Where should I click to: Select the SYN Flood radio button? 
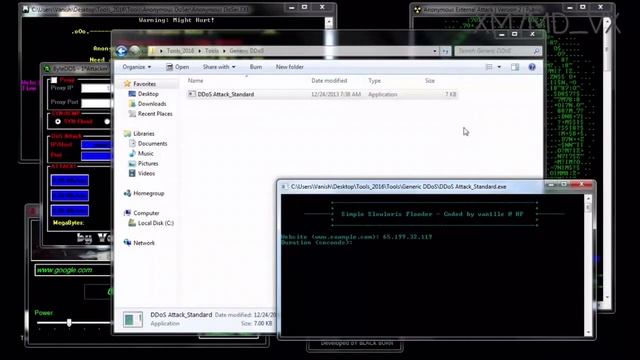pyautogui.click(x=58, y=122)
